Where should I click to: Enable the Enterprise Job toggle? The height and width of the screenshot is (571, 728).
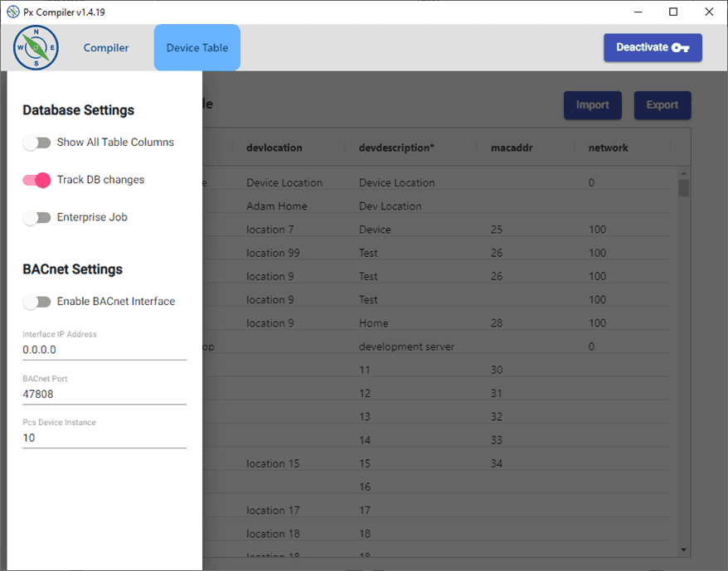point(37,218)
